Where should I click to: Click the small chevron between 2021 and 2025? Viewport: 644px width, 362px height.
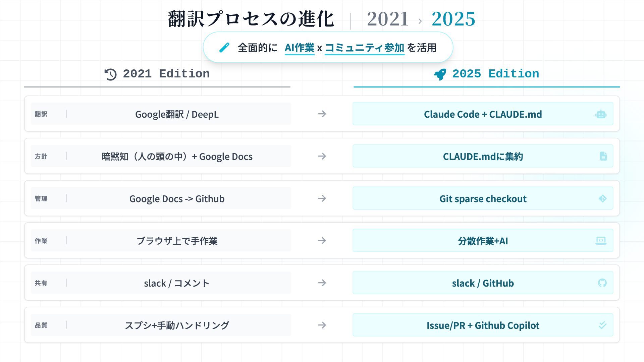pyautogui.click(x=420, y=21)
